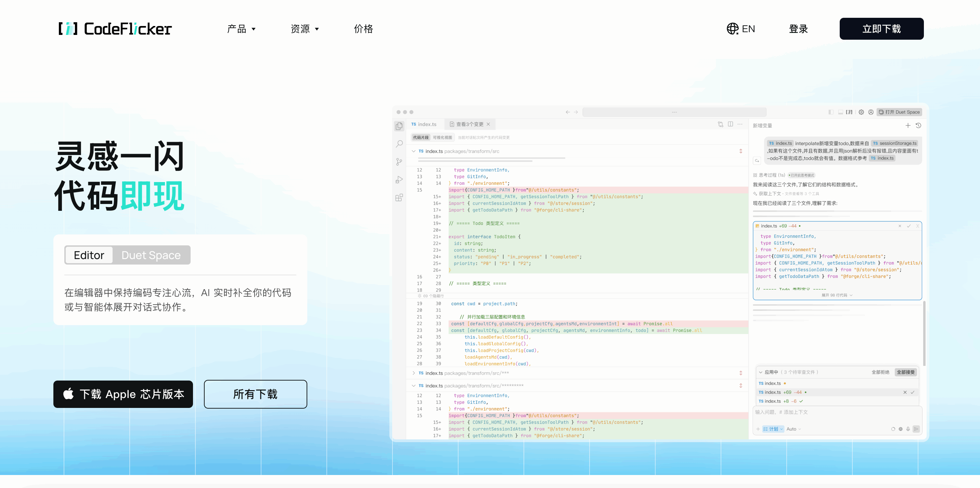This screenshot has height=488, width=980.
Task: Select the Editor toggle tab
Action: [89, 255]
